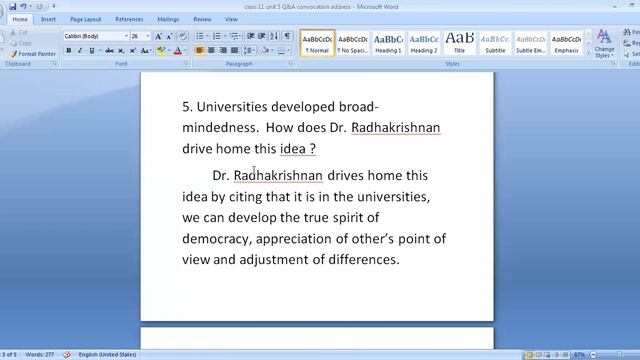Click the Shrink Font icon
The image size is (640, 360).
click(169, 36)
